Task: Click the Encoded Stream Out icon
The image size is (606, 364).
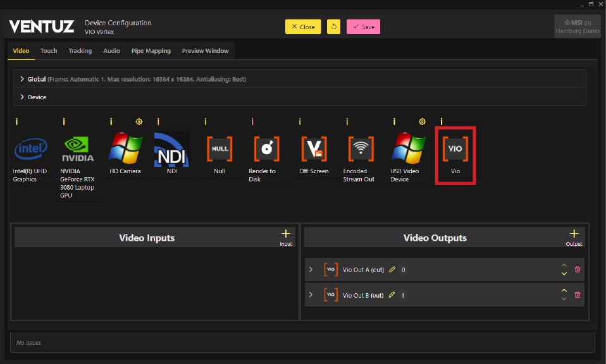Action: click(361, 149)
